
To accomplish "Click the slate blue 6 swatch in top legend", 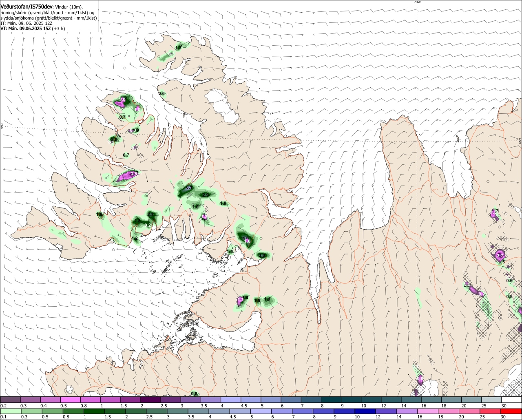I will point(291,400).
